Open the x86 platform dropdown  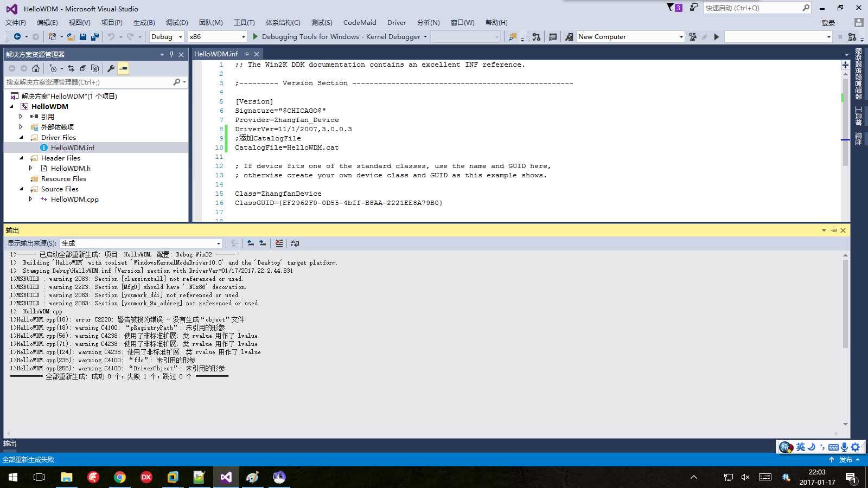[x=217, y=37]
